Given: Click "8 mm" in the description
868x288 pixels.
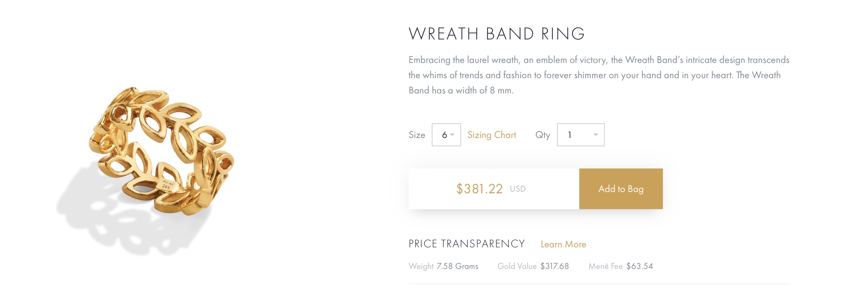Looking at the screenshot, I should tap(501, 90).
